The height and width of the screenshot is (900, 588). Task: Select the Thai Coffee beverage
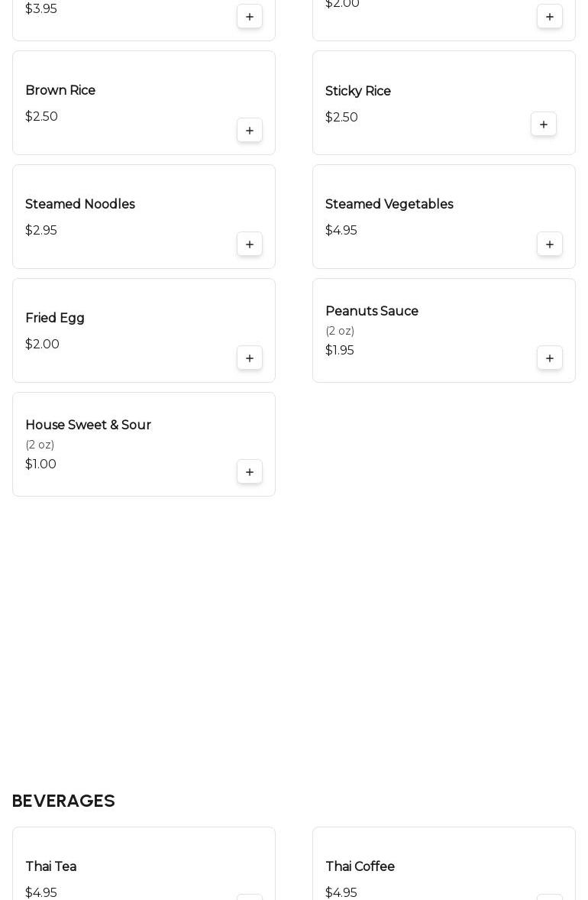[x=360, y=866]
